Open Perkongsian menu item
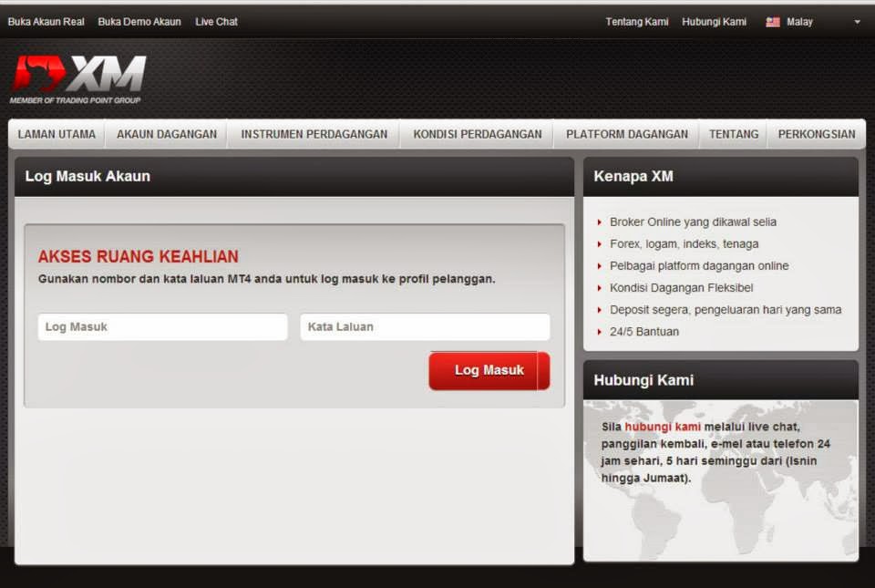Screen dimensions: 875x588 tap(817, 134)
